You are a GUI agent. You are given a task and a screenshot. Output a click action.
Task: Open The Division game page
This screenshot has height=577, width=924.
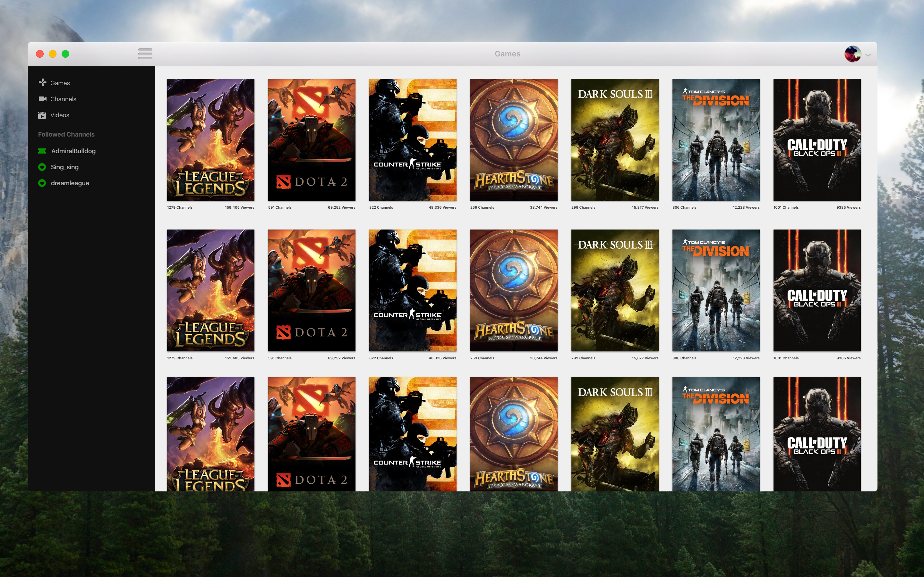715,140
